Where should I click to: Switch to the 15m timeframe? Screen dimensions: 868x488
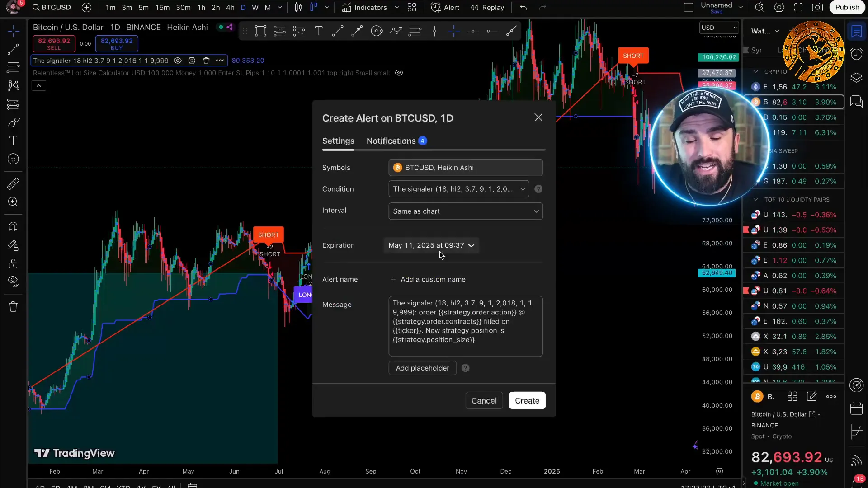pos(162,7)
